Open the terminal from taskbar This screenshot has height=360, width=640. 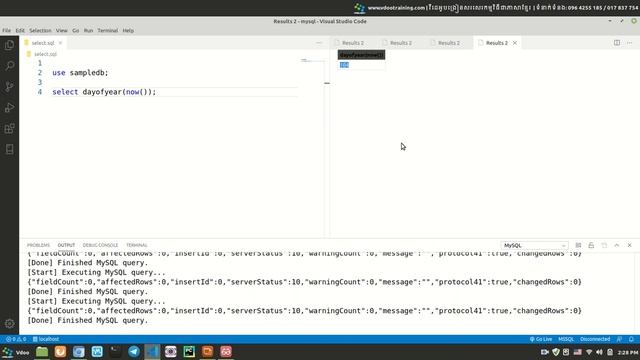click(116, 352)
